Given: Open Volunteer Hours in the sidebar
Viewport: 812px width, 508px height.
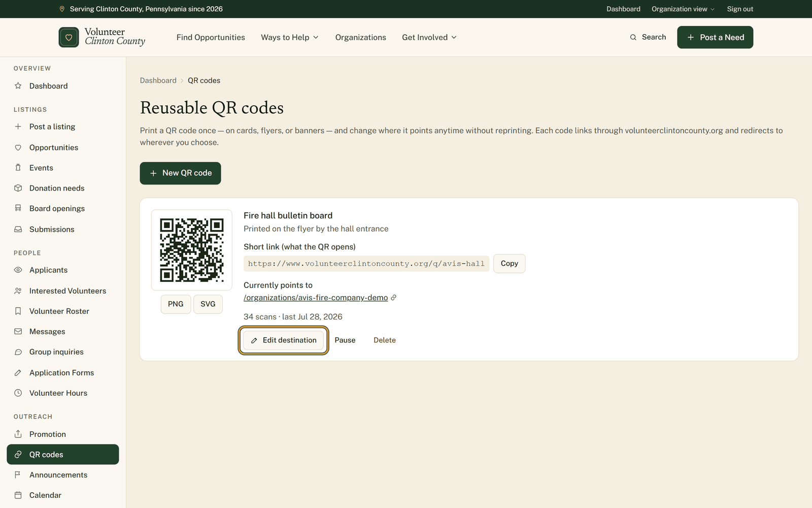Looking at the screenshot, I should [x=63, y=393].
